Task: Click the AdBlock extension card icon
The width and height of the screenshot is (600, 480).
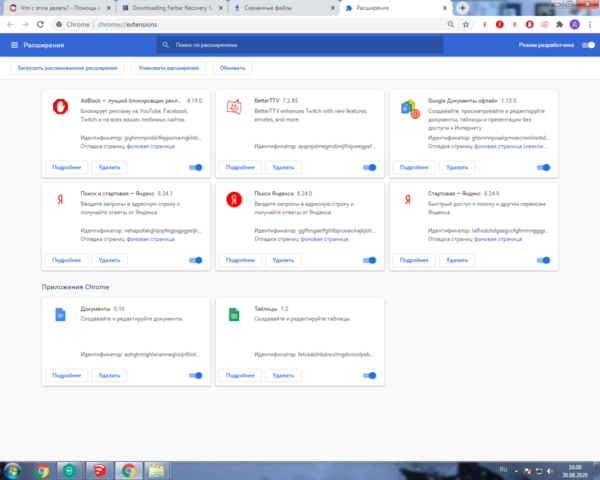Action: tap(60, 106)
